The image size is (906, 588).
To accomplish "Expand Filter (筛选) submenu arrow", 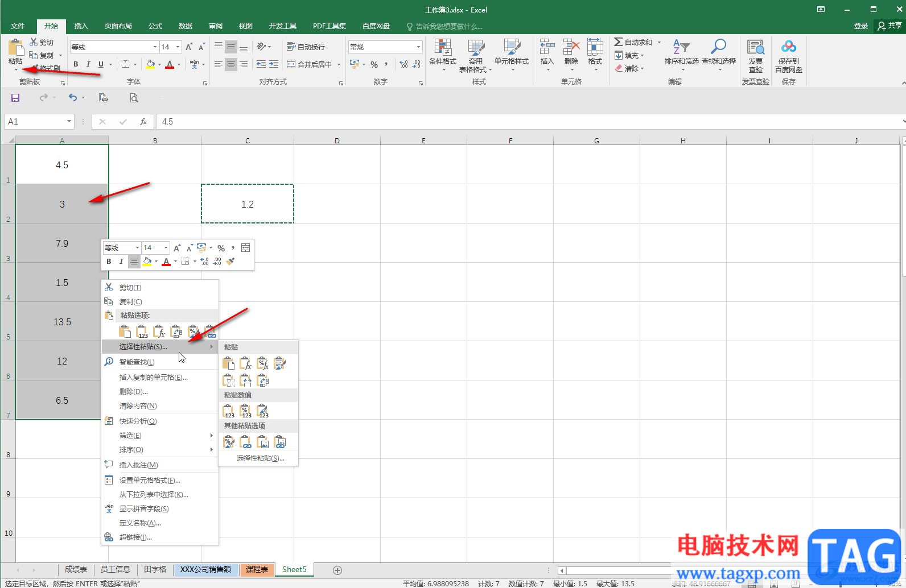I will point(211,436).
